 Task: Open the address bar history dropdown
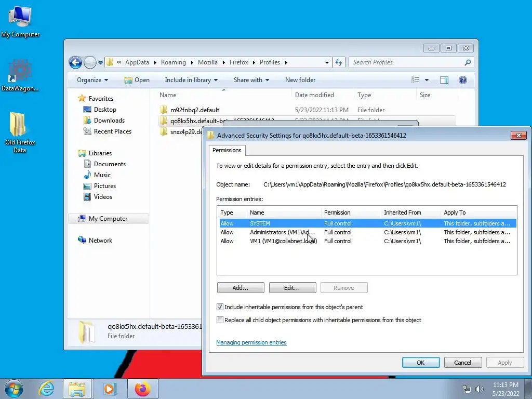tap(327, 62)
